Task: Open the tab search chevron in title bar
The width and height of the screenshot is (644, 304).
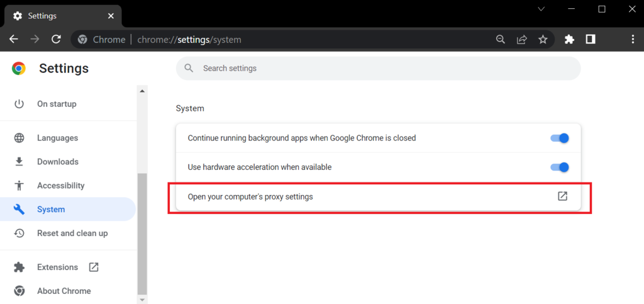Action: tap(541, 9)
